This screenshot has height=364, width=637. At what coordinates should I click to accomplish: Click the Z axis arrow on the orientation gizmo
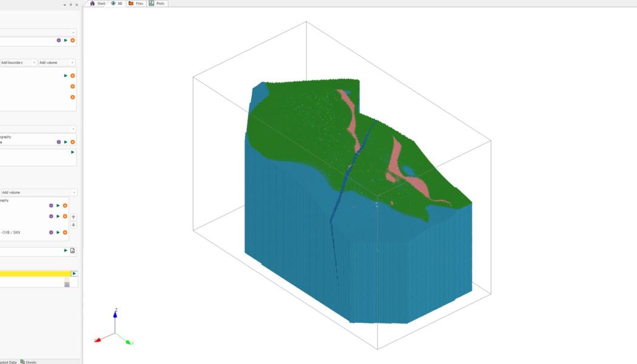(x=114, y=313)
